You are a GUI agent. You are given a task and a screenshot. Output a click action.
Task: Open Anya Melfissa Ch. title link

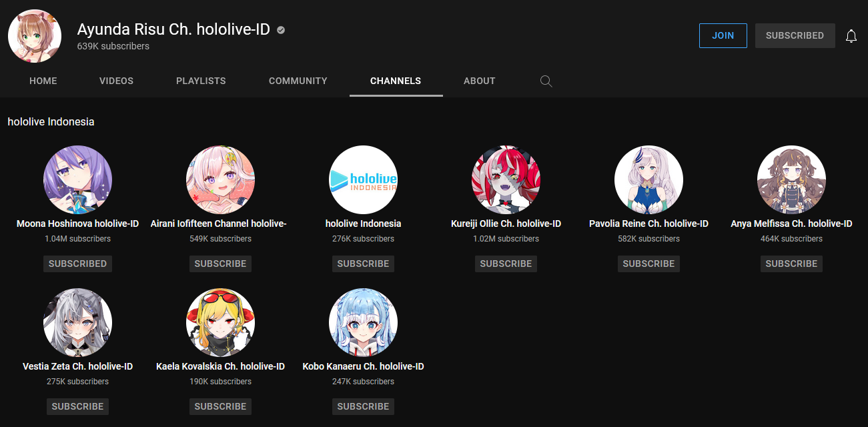click(791, 224)
